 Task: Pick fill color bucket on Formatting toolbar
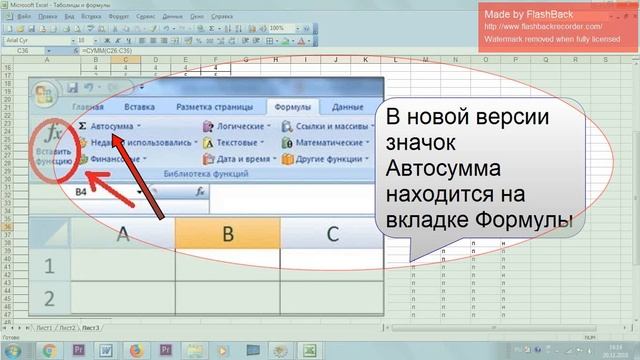pos(285,41)
